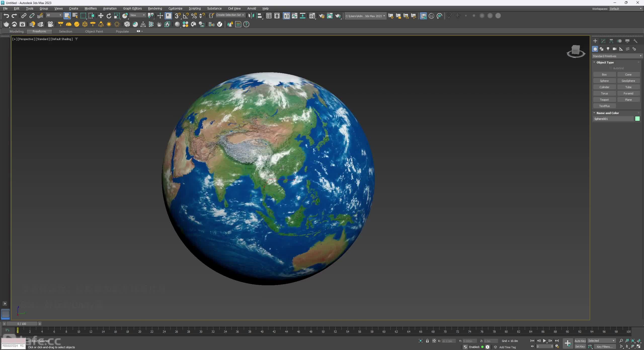Open the Key Filters button
Screen dimensions: 644x350
click(x=605, y=346)
